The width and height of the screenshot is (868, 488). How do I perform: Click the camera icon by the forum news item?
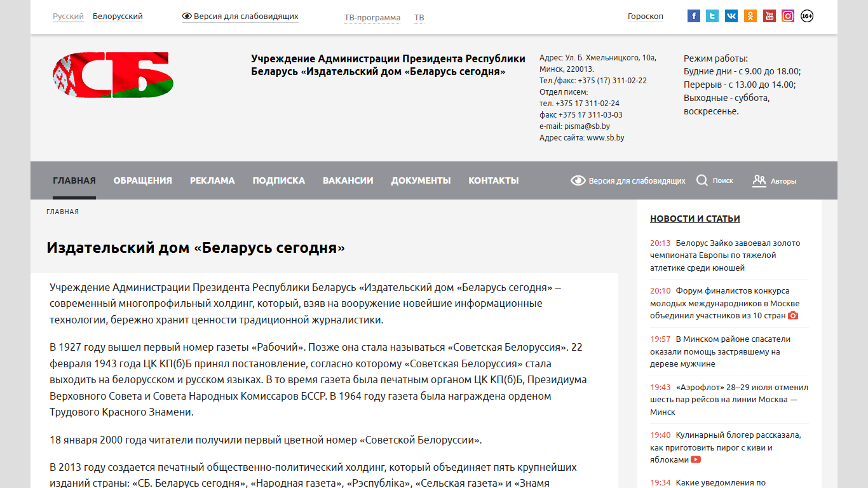point(793,316)
